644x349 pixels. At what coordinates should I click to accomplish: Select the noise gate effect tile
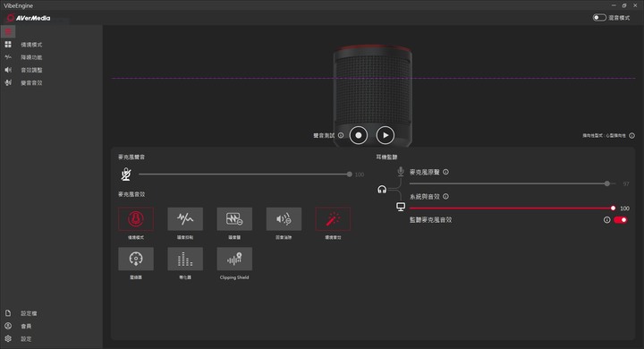(x=234, y=218)
